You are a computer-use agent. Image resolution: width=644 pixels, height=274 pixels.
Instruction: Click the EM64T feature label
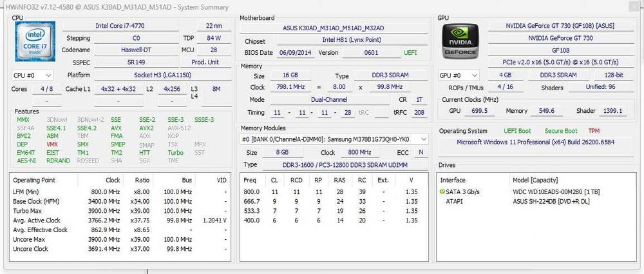pos(26,153)
